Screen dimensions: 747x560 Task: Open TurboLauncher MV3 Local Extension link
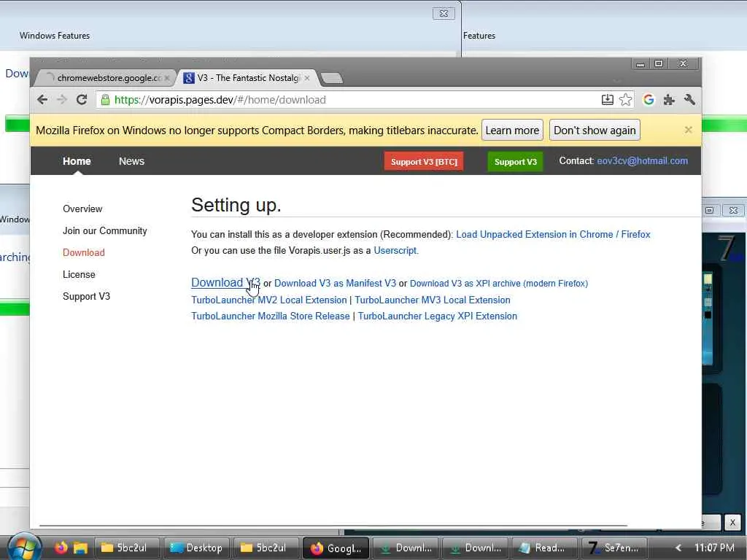pyautogui.click(x=433, y=300)
